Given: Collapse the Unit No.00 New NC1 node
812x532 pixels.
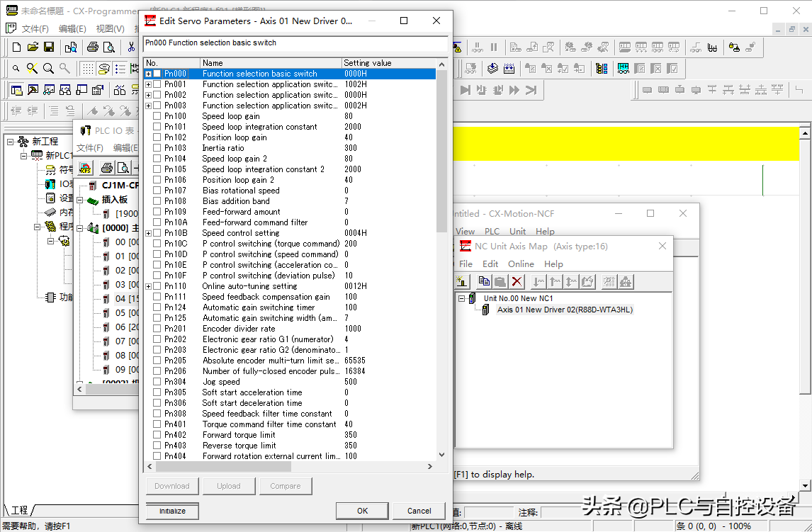Looking at the screenshot, I should click(462, 299).
